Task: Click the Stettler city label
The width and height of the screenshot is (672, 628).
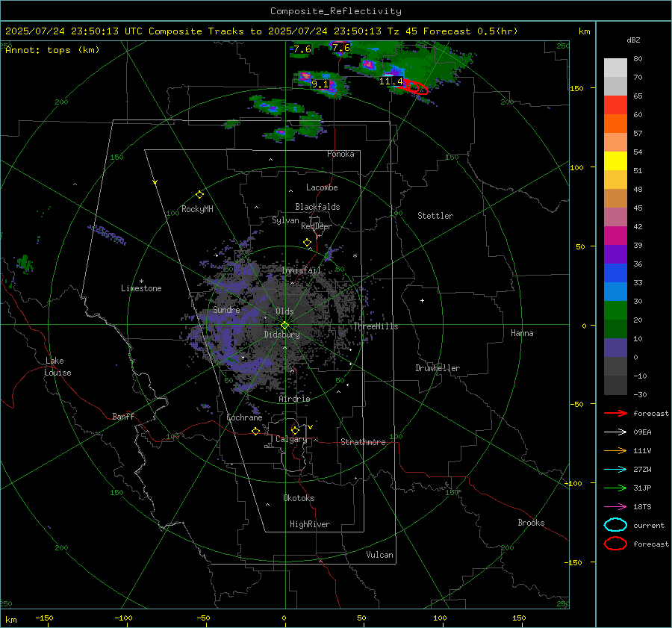Action: pyautogui.click(x=435, y=216)
